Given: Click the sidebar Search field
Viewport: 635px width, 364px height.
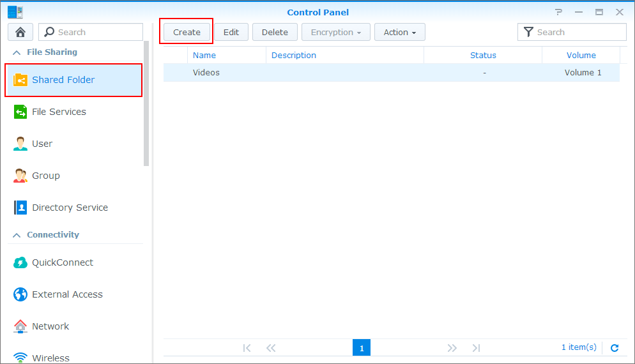Looking at the screenshot, I should click(x=91, y=32).
